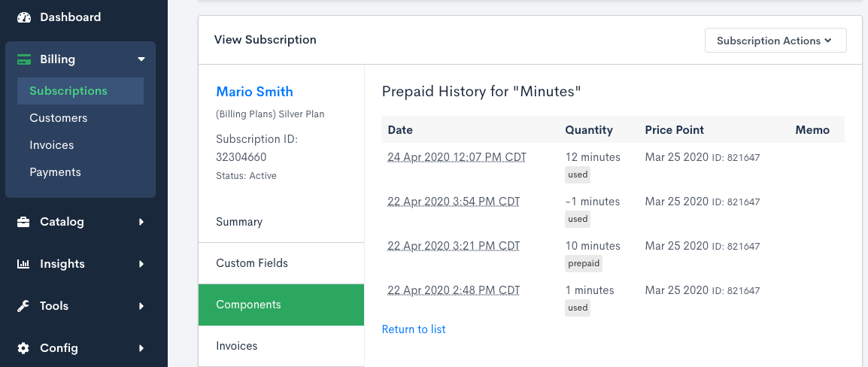Open the subscription Invoices tab

[281, 346]
